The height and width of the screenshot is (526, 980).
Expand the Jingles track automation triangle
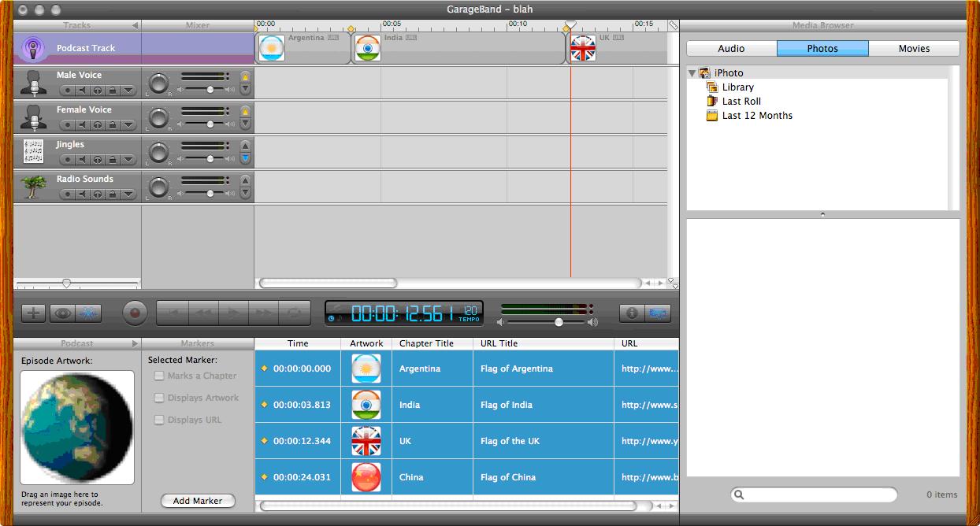point(128,160)
